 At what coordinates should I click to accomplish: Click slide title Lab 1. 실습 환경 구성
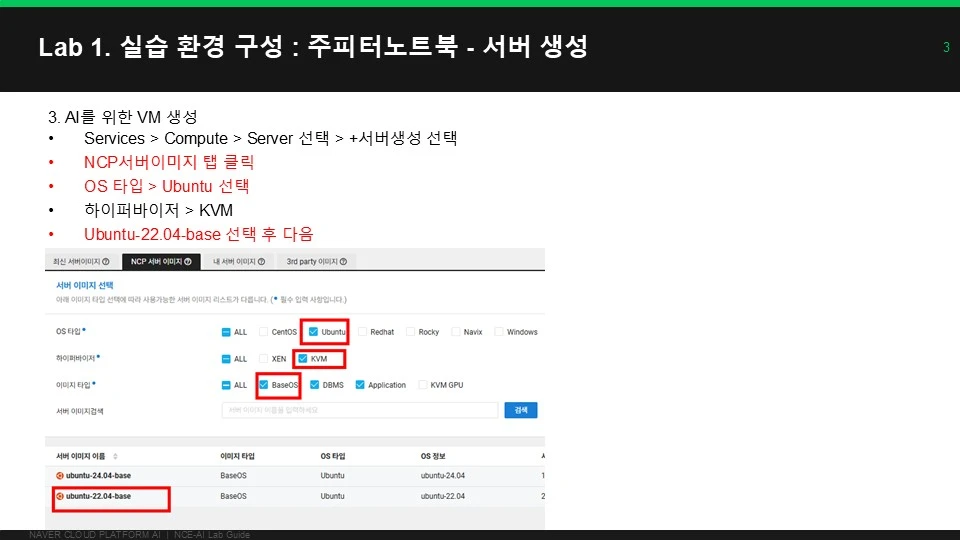pyautogui.click(x=313, y=47)
